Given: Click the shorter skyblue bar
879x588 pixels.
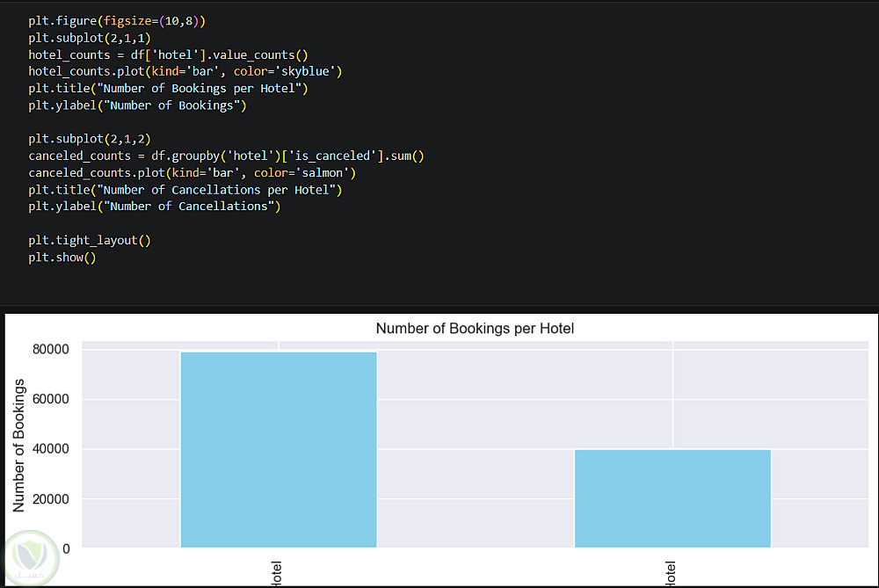Looking at the screenshot, I should click(x=672, y=498).
